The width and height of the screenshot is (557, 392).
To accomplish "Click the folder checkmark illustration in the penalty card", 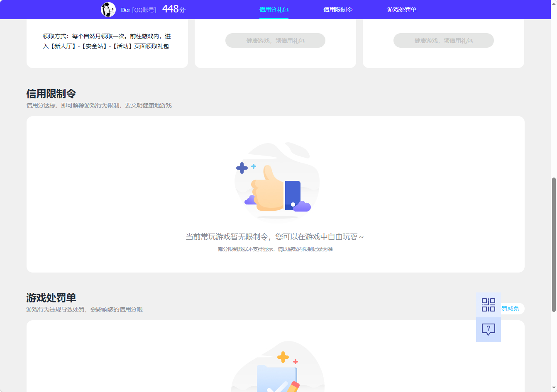I will tap(277, 367).
